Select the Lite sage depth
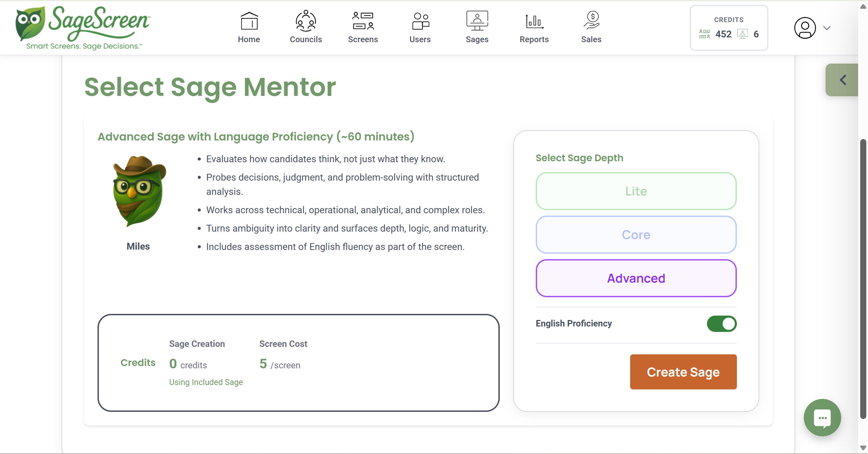 tap(636, 191)
